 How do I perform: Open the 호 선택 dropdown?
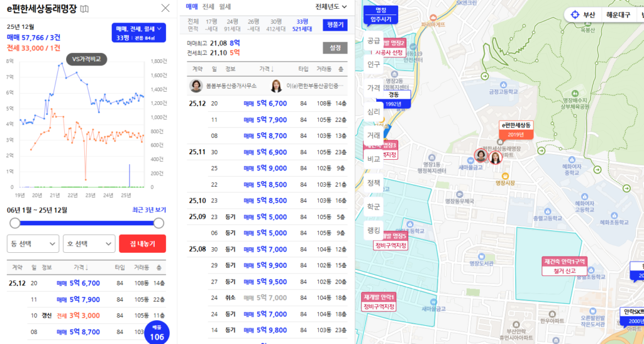click(x=89, y=243)
